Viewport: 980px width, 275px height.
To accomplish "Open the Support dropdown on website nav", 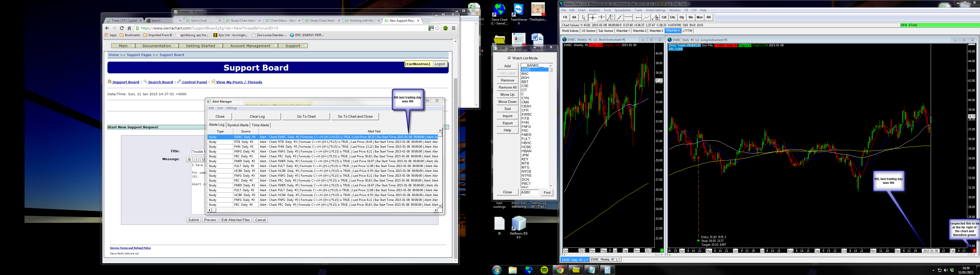I will pos(293,46).
